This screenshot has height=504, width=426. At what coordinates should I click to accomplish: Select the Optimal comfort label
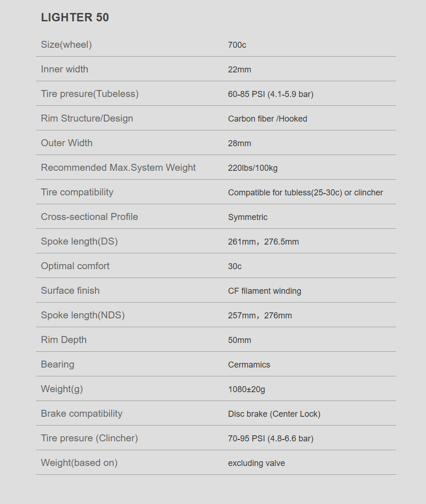coord(75,266)
